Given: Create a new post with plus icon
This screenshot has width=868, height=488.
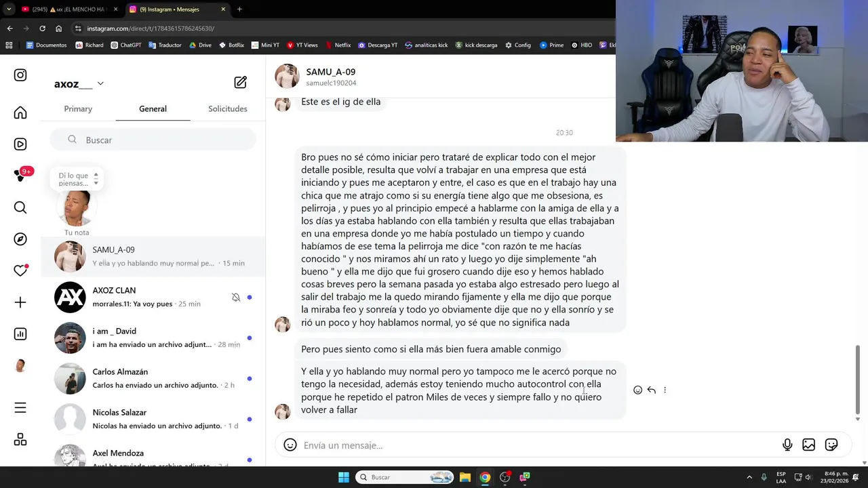Looking at the screenshot, I should 20,302.
